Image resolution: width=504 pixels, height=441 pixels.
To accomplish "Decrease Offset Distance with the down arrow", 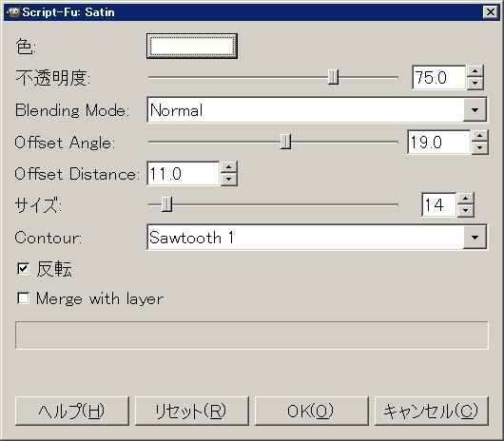I will pyautogui.click(x=229, y=180).
